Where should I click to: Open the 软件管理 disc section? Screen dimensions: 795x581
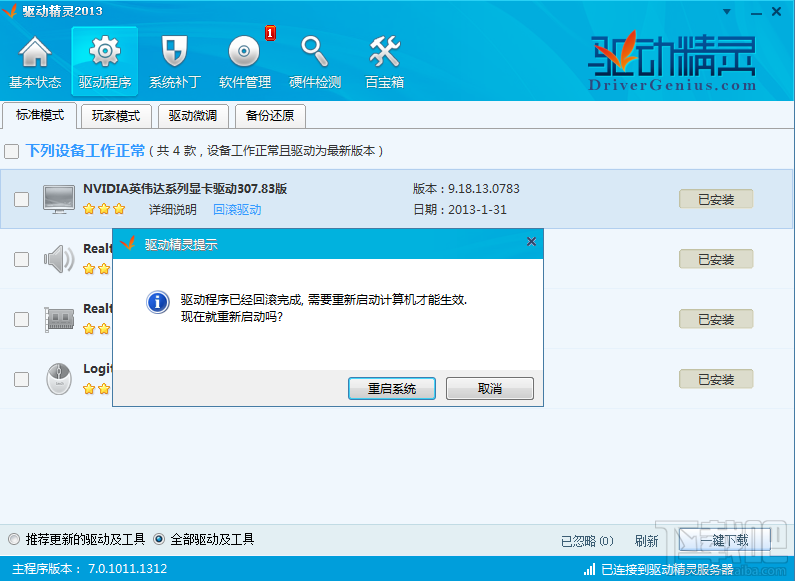point(244,62)
